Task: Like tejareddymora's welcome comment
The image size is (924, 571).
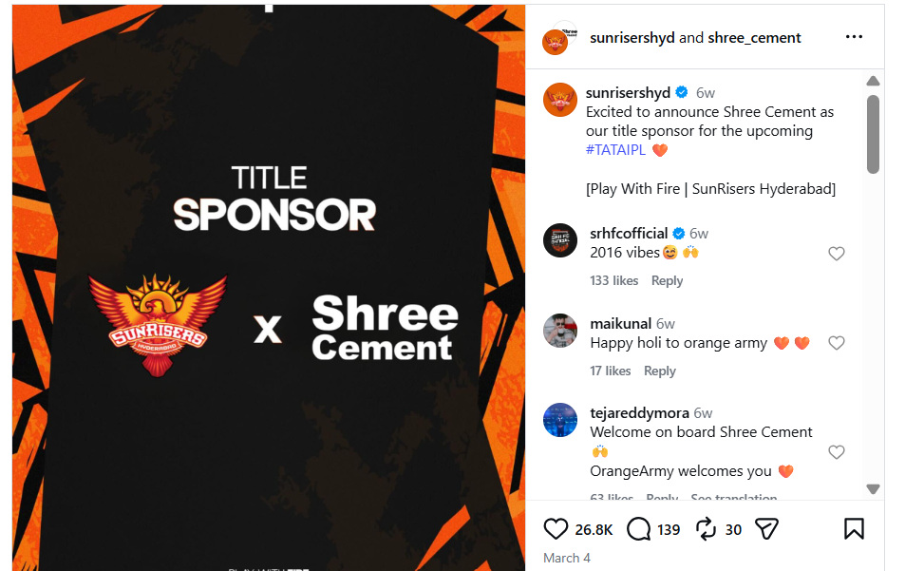Action: (837, 452)
